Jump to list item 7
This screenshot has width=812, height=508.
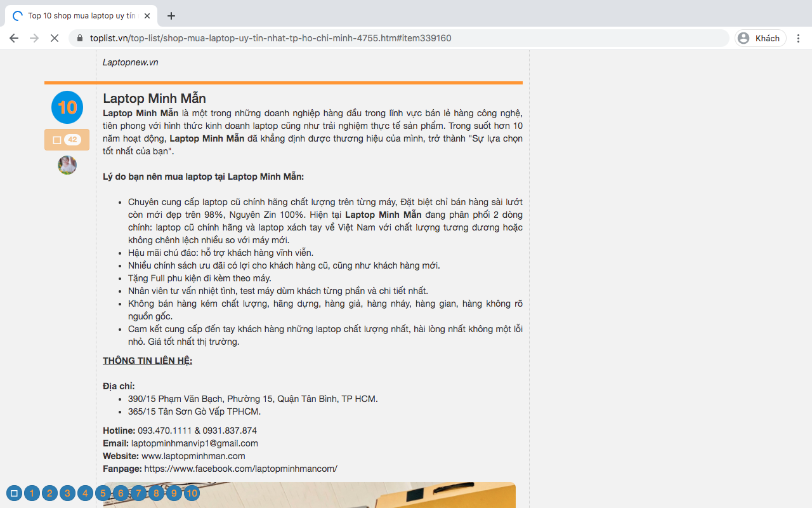138,493
